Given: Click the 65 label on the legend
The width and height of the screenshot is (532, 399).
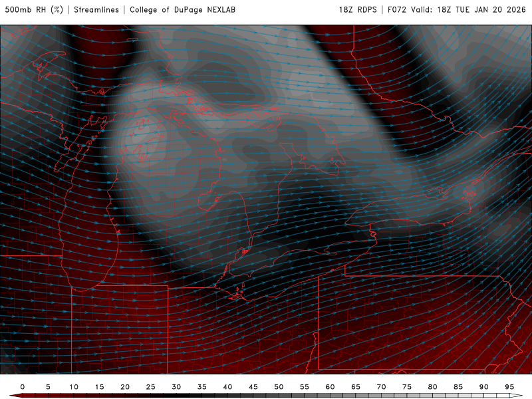Looking at the screenshot, I should (356, 387).
